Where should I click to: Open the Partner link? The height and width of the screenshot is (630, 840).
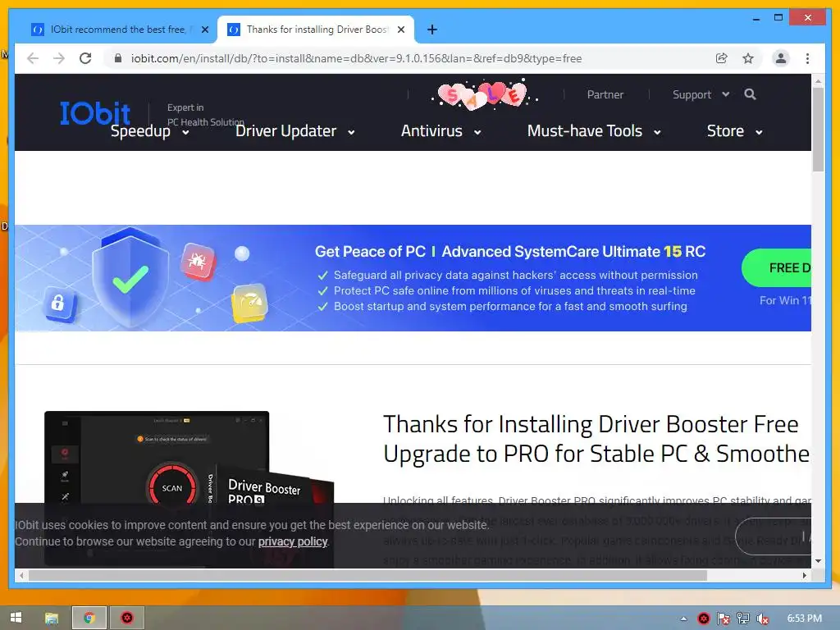tap(605, 95)
